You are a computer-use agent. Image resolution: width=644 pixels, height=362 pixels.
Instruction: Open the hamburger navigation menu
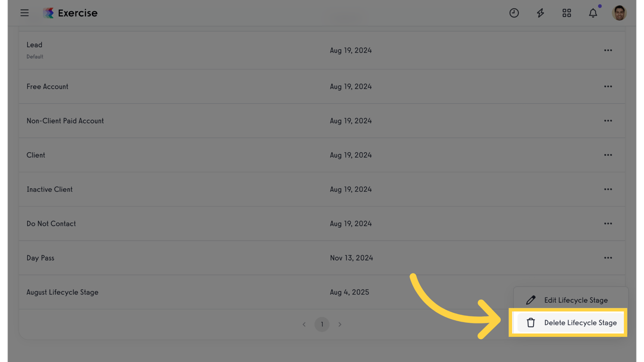[25, 13]
